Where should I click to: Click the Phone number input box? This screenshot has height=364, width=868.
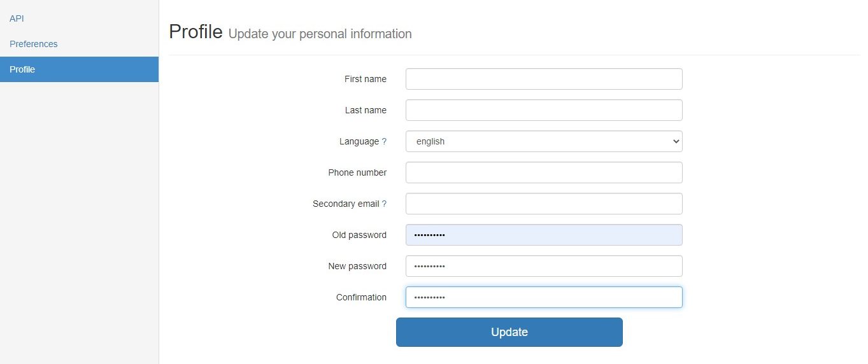pos(543,172)
